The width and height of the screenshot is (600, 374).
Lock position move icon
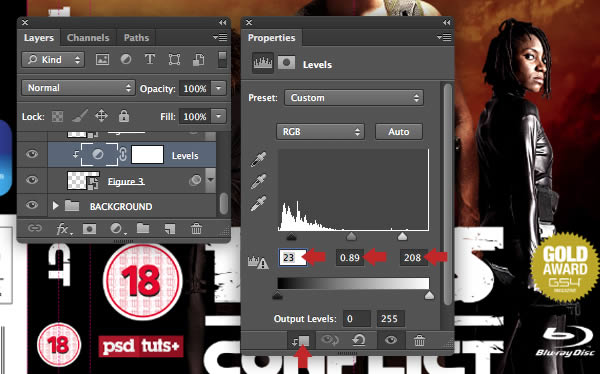(x=101, y=116)
